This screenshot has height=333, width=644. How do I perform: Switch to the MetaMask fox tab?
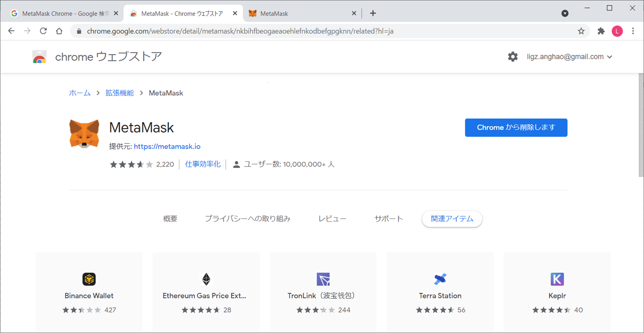tap(303, 13)
